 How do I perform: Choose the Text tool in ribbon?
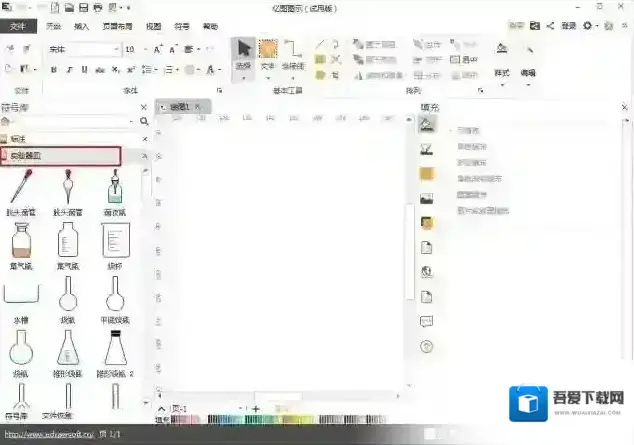pos(267,54)
